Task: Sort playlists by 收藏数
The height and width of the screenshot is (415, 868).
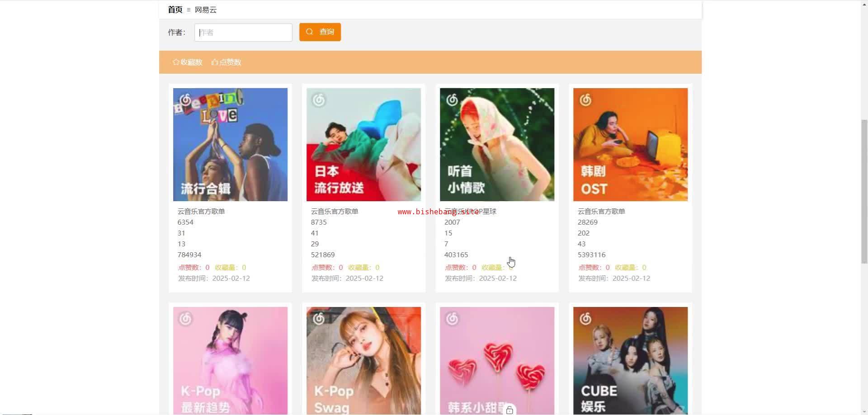Action: coord(187,62)
